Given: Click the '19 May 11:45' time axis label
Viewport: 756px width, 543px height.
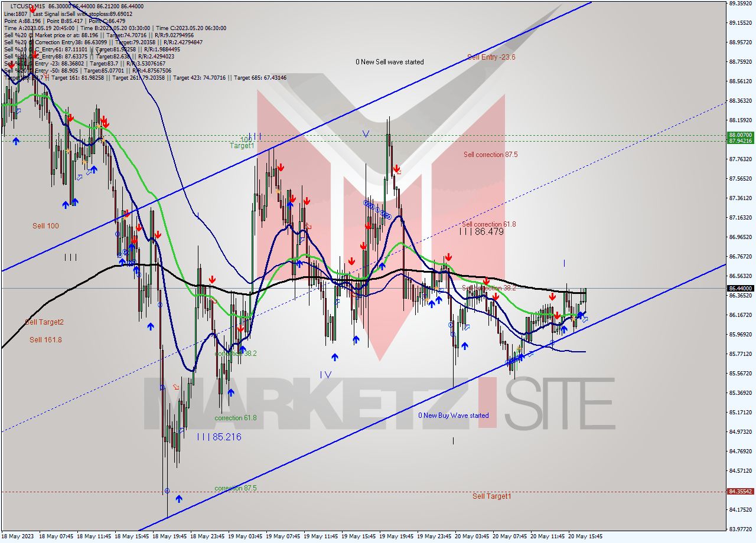Looking at the screenshot, I should point(321,537).
